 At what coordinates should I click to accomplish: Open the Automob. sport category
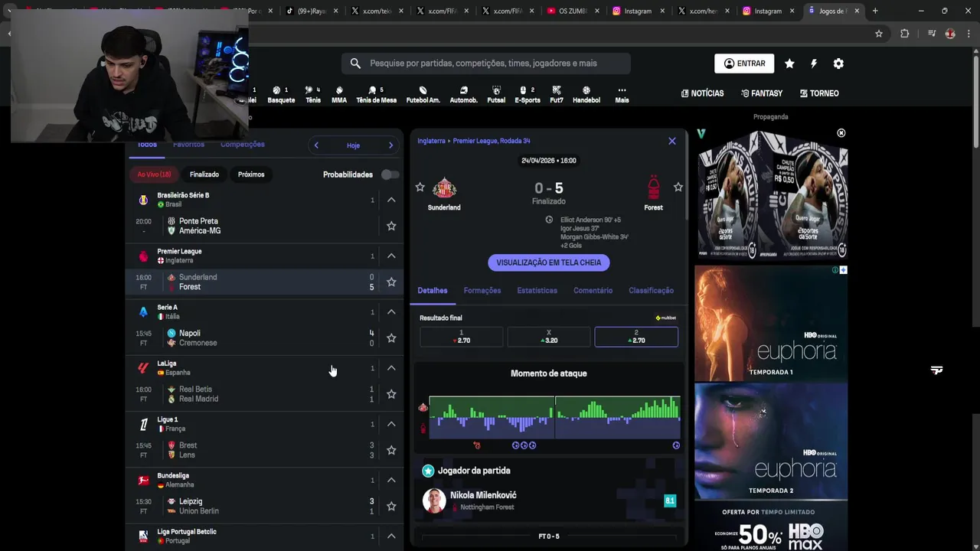463,94
